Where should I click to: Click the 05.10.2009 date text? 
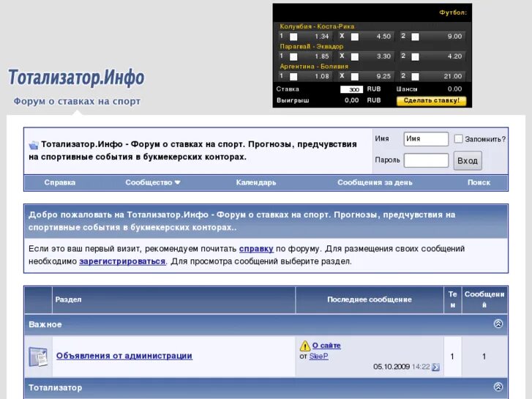tap(391, 367)
